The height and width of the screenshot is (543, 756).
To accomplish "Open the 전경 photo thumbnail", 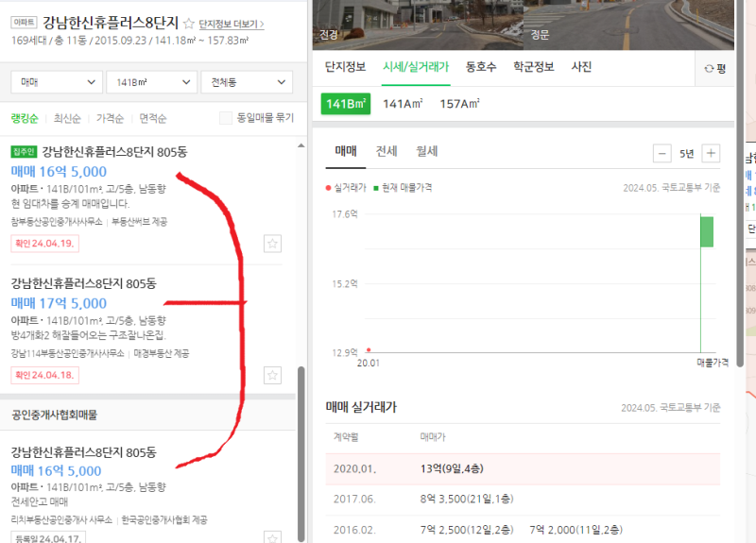I will [418, 25].
